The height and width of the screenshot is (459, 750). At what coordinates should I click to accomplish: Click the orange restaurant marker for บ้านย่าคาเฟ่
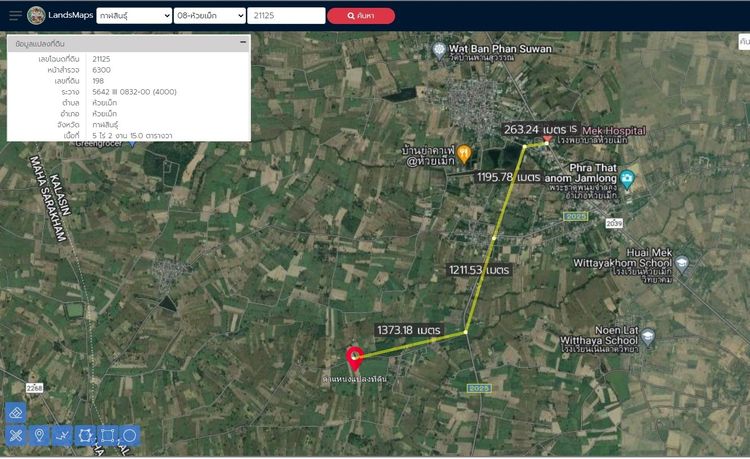tap(464, 154)
